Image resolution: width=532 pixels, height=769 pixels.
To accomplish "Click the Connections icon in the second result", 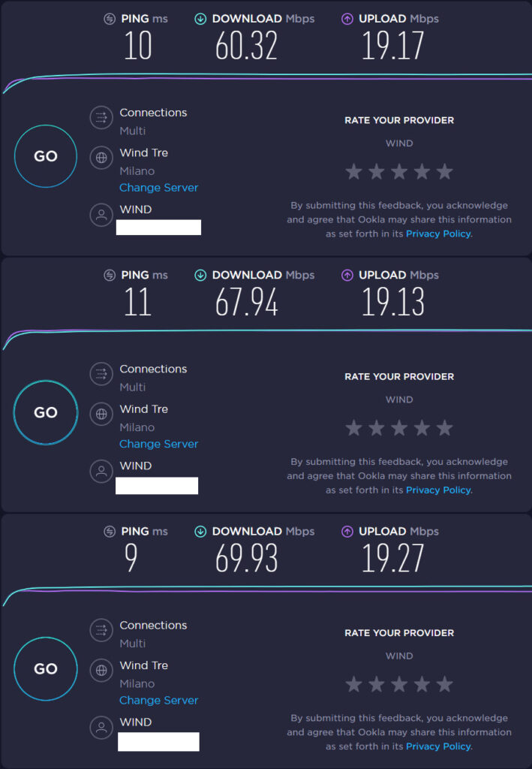I will click(101, 374).
